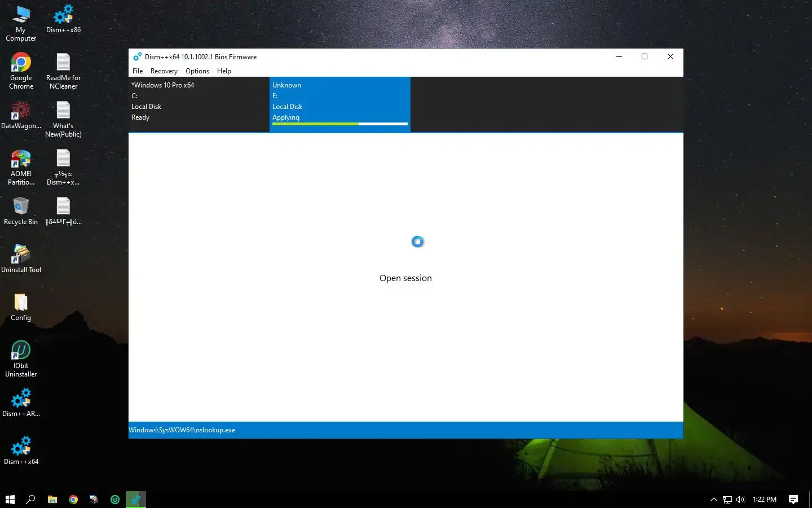The image size is (812, 508).
Task: Select the Unknown E: image tile
Action: (x=340, y=104)
